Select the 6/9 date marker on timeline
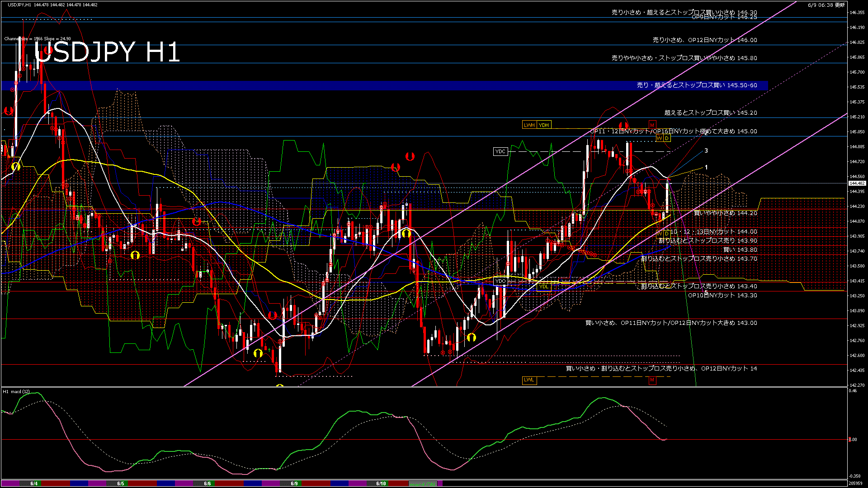Image resolution: width=868 pixels, height=488 pixels. click(x=294, y=483)
